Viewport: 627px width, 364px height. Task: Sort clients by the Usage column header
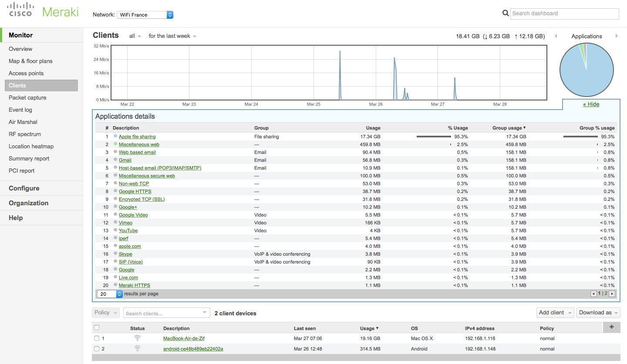point(369,328)
